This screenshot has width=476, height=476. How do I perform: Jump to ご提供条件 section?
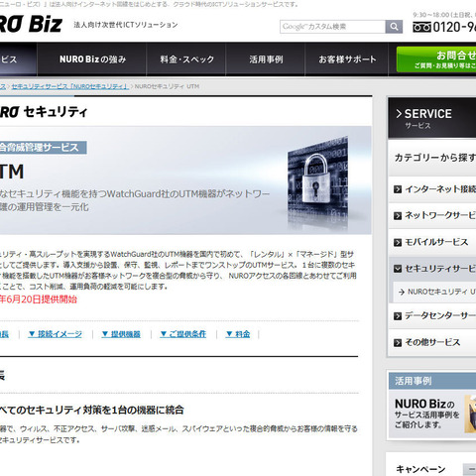[183, 334]
